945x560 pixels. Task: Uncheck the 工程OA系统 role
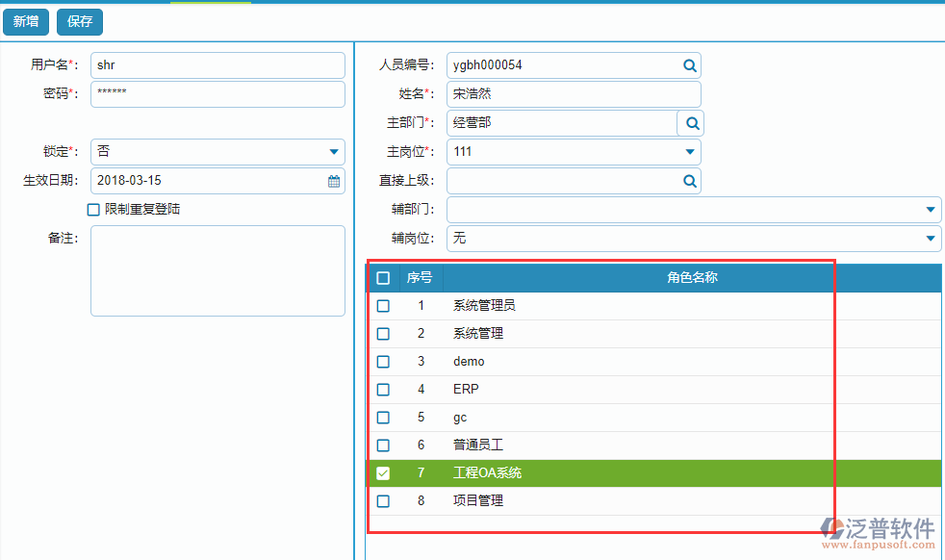coord(383,472)
